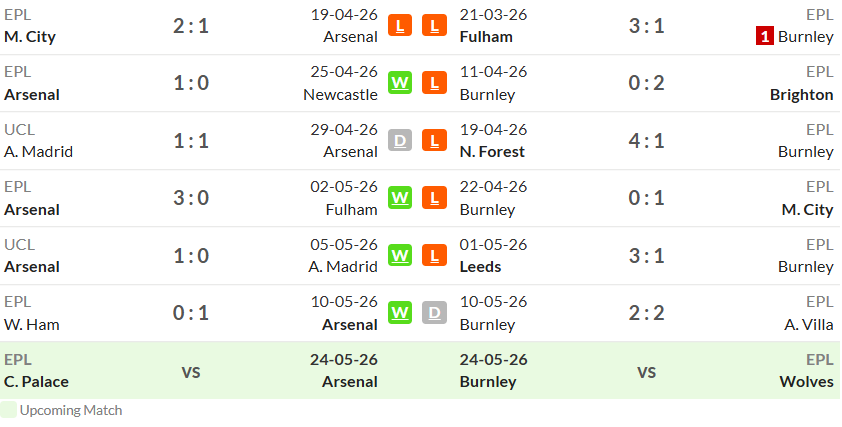Viewport: 842px width, 427px height.
Task: Click the Upcoming Match legend swatch
Action: [x=8, y=410]
